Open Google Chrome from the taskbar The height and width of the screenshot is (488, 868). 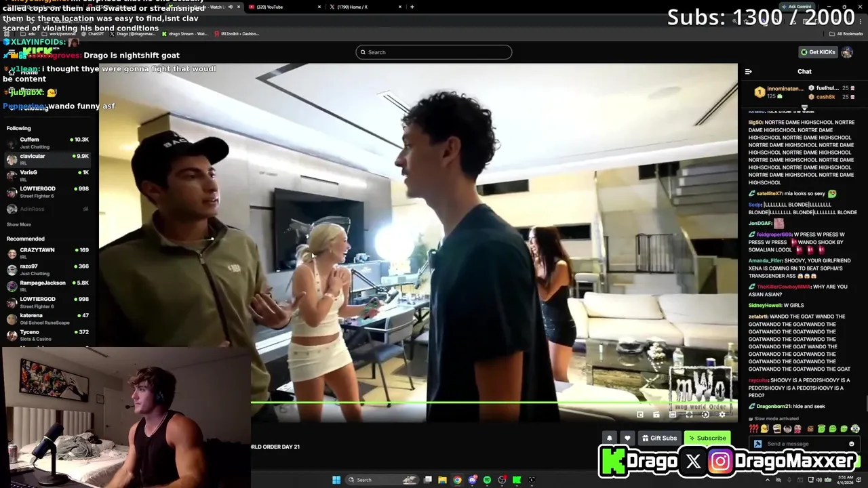click(457, 480)
